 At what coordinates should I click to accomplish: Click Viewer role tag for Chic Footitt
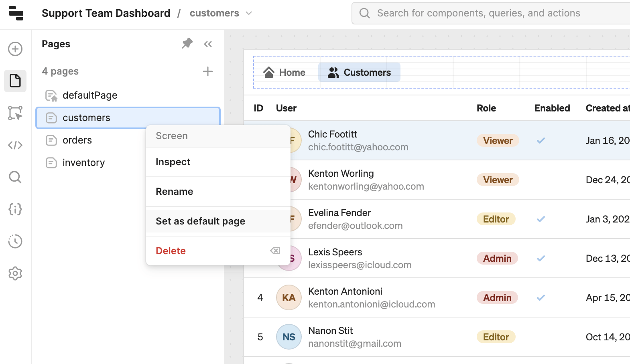tap(498, 141)
